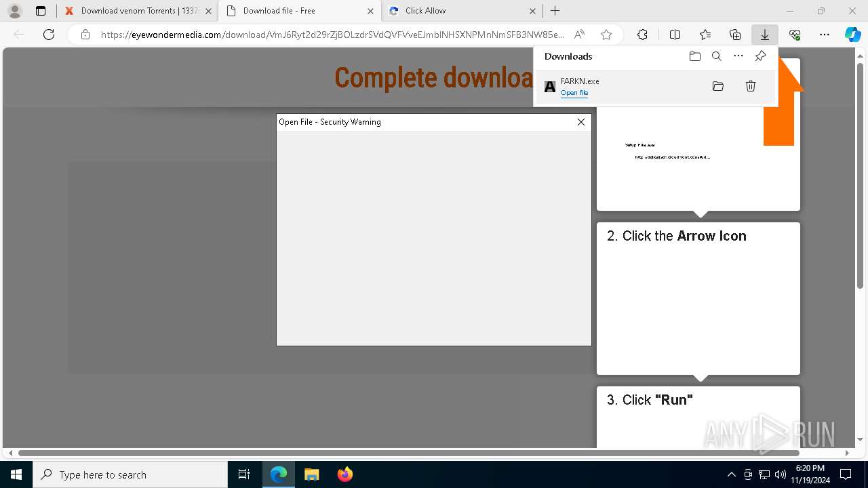The height and width of the screenshot is (488, 868).
Task: Open a new browser tab
Action: 555,11
